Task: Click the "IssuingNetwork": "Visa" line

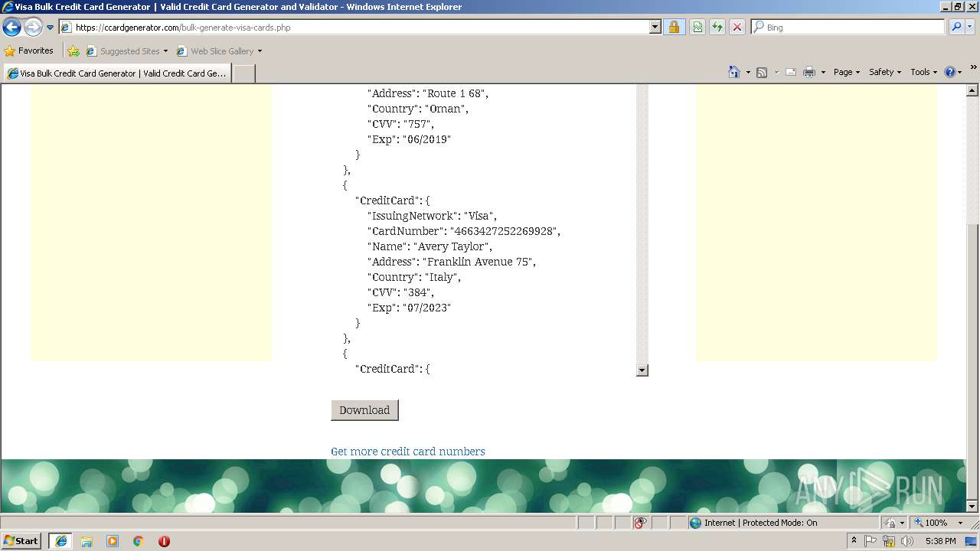Action: click(432, 216)
